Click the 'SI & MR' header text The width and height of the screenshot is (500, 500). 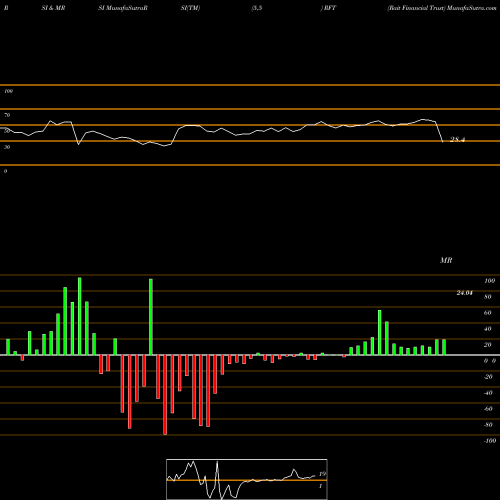pyautogui.click(x=53, y=8)
